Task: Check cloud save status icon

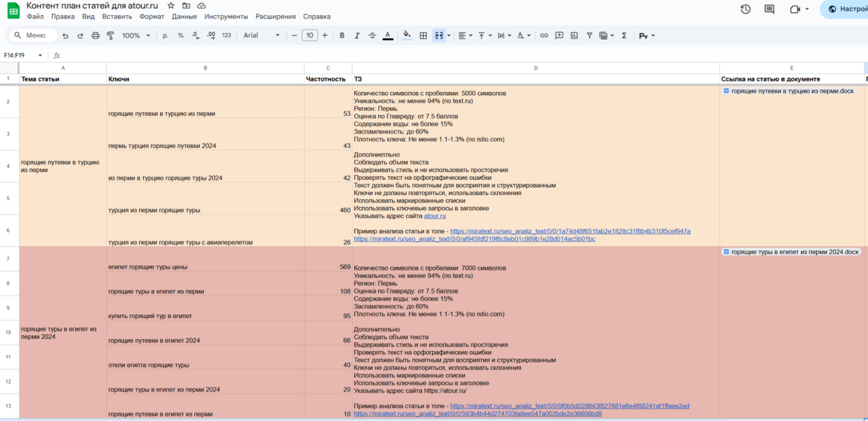Action: pos(202,6)
